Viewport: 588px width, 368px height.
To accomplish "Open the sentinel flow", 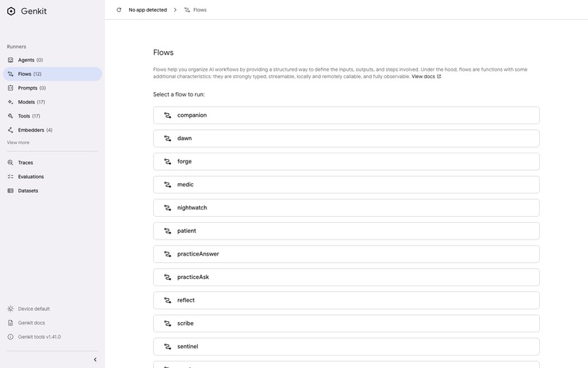I will 346,347.
